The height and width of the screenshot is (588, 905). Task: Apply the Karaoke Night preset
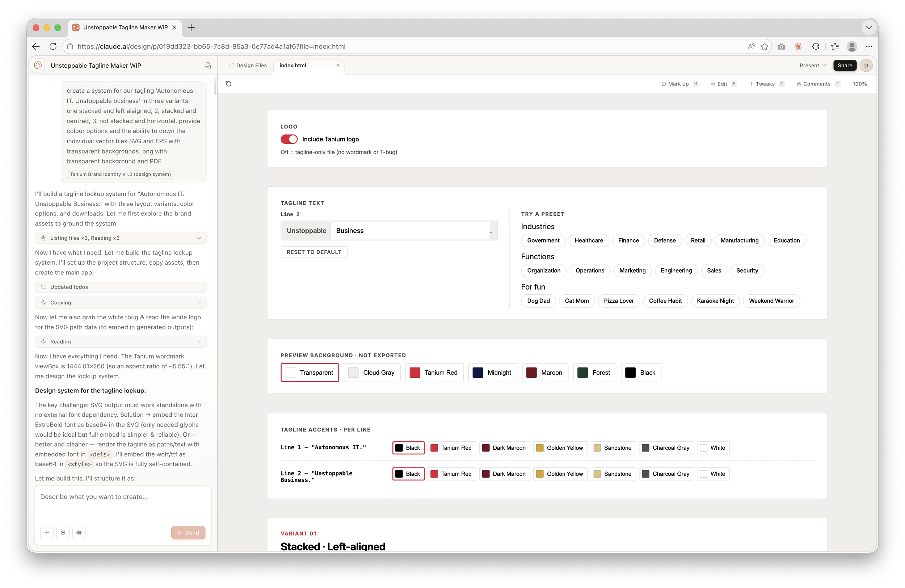coord(715,301)
